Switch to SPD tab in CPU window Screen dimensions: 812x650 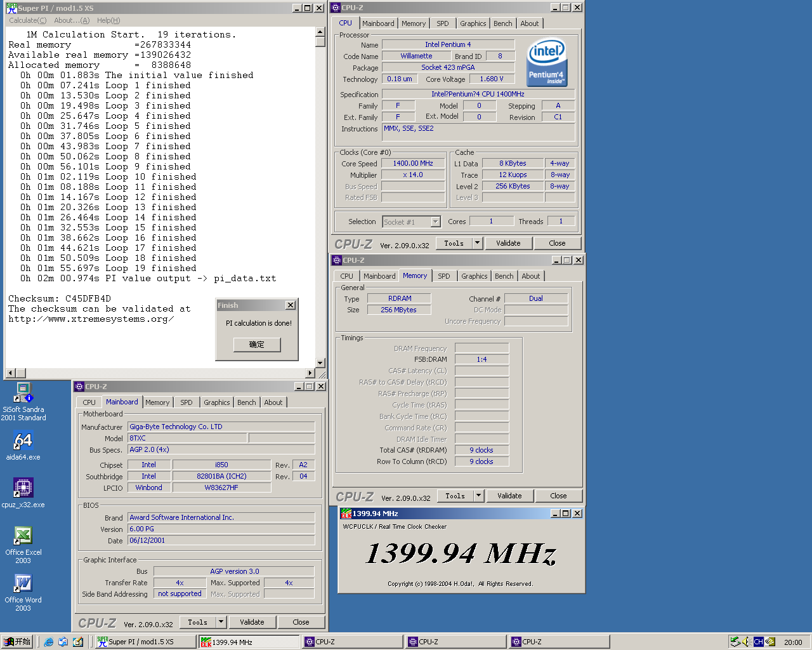pyautogui.click(x=443, y=23)
